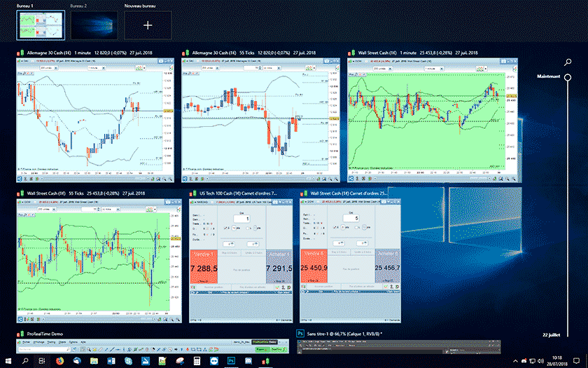588x368 pixels.
Task: Open ticks unit dropdown in Allemagne 30 55 Ticks chart
Action: point(272,68)
